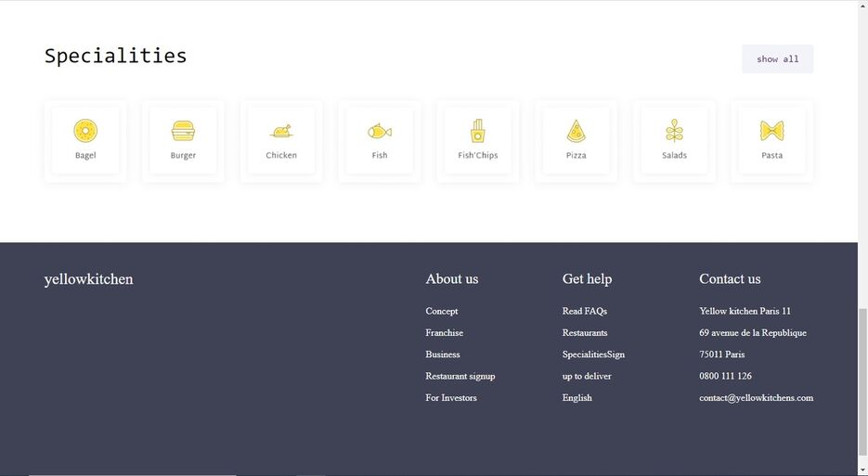The height and width of the screenshot is (476, 868).
Task: Select the Bagel speciality icon
Action: (x=85, y=131)
